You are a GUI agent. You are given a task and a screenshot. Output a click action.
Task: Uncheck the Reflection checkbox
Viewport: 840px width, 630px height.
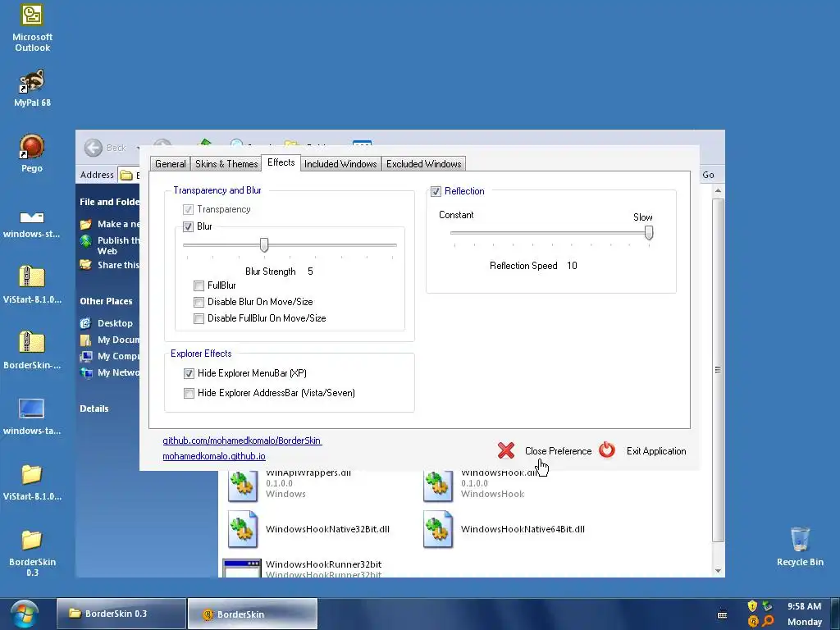click(436, 191)
